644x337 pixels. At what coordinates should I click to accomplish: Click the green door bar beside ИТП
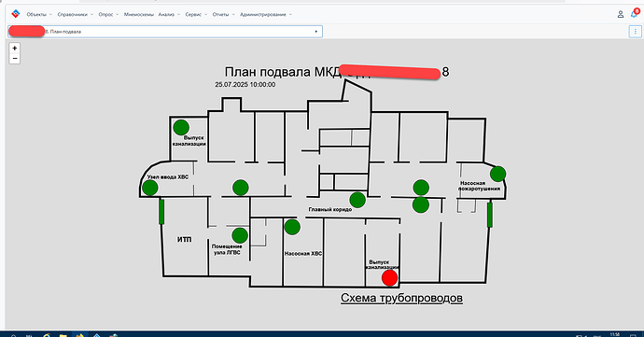coord(161,212)
